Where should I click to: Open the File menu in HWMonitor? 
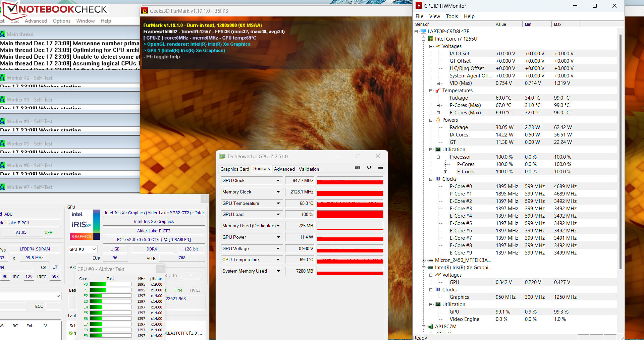tap(419, 16)
